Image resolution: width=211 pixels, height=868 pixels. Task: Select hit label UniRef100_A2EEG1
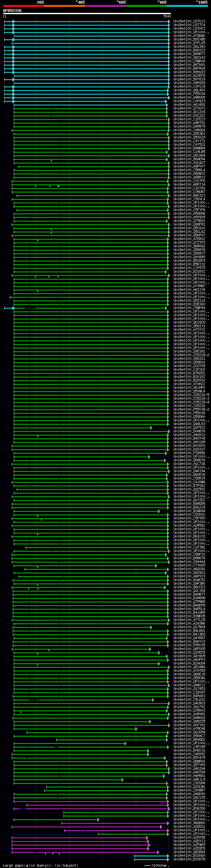pyautogui.click(x=190, y=826)
